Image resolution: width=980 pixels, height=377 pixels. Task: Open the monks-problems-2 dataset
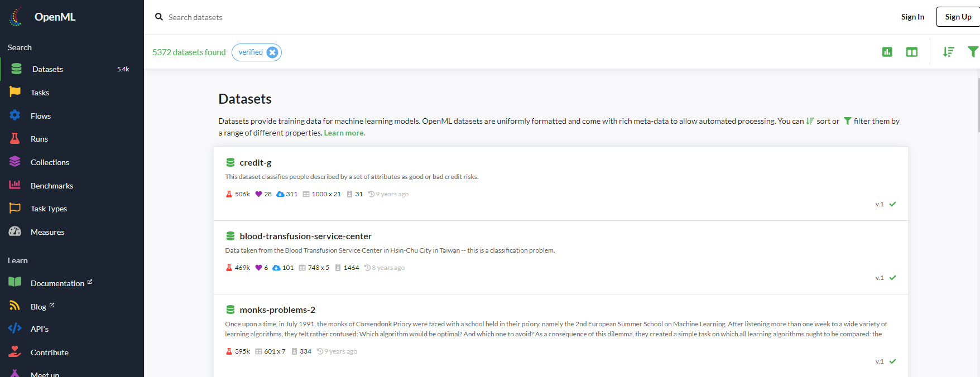pyautogui.click(x=277, y=310)
